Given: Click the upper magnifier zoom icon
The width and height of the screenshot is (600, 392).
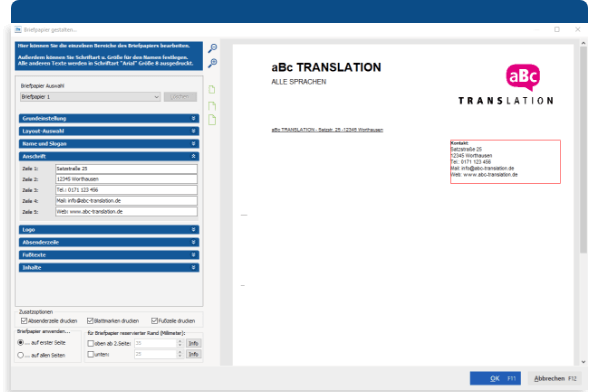Looking at the screenshot, I should pyautogui.click(x=212, y=48).
